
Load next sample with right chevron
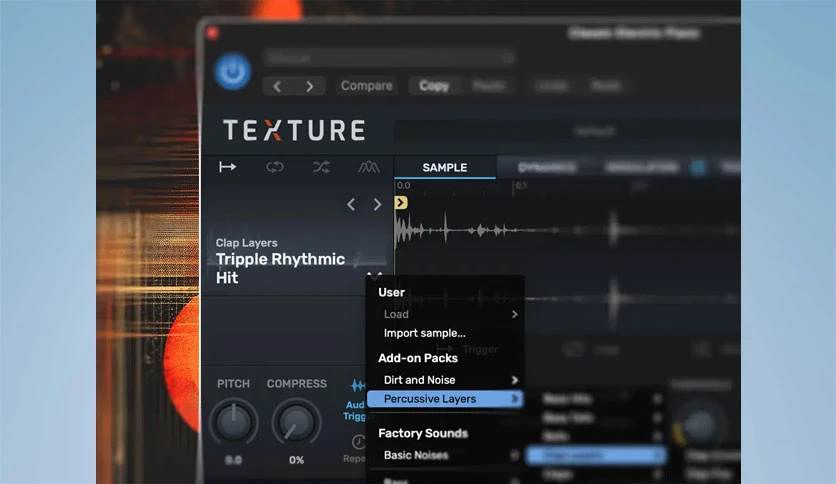377,204
